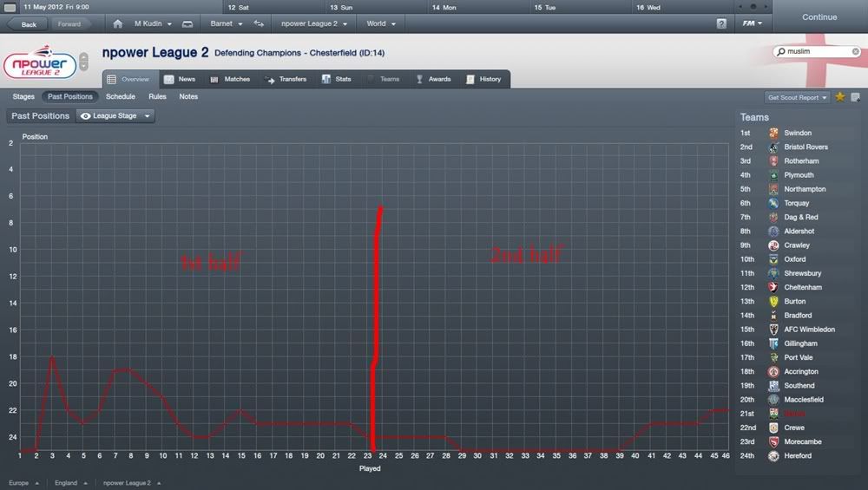
Task: Click the magnifier icon in search box
Action: [x=780, y=51]
